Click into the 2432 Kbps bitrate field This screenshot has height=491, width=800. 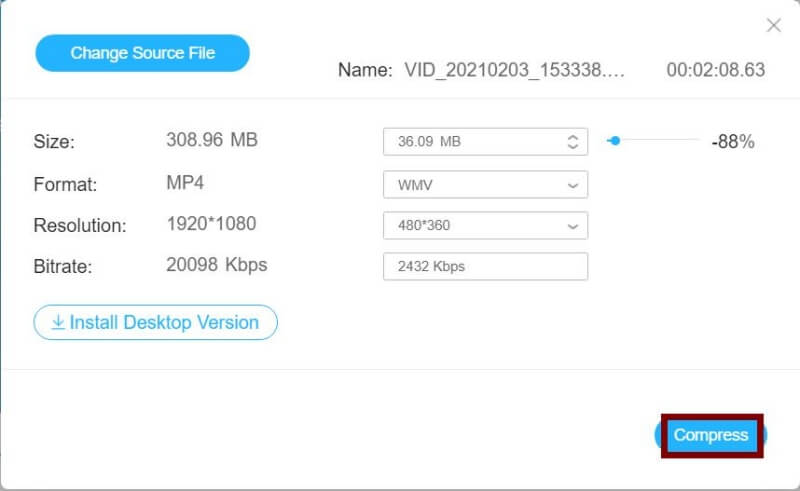pos(485,267)
